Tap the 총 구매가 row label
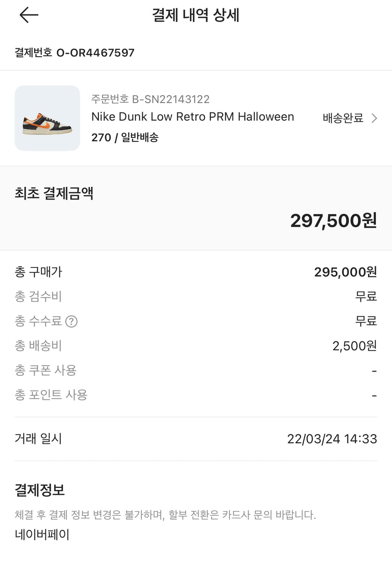 pyautogui.click(x=38, y=272)
